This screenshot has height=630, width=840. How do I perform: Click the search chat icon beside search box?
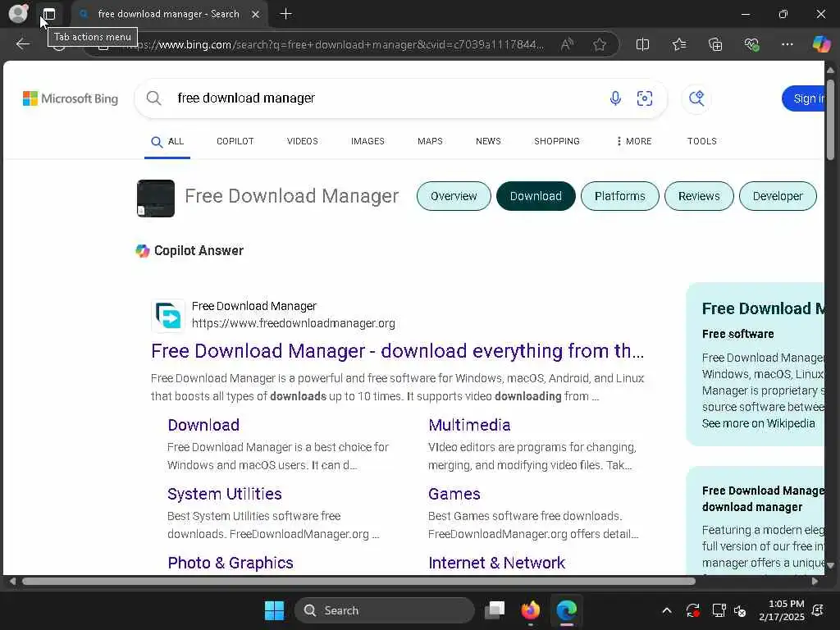point(696,98)
